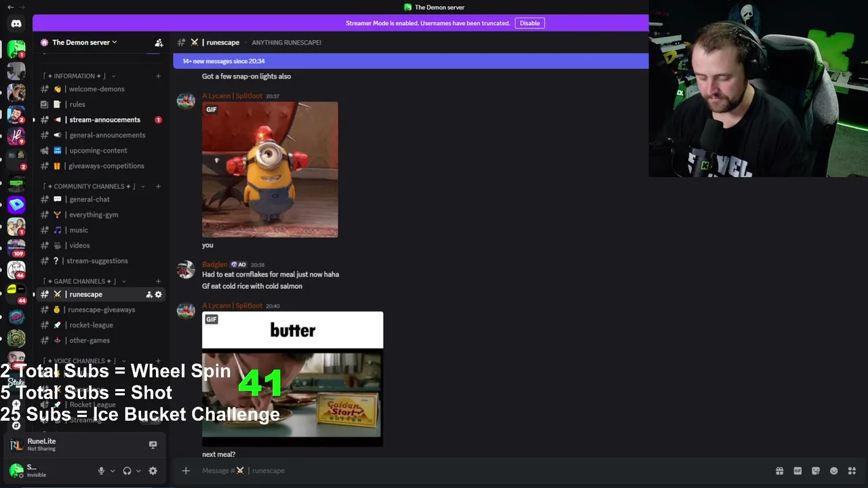Viewport: 868px width, 488px height.
Task: Open the minion GIF
Action: point(270,169)
